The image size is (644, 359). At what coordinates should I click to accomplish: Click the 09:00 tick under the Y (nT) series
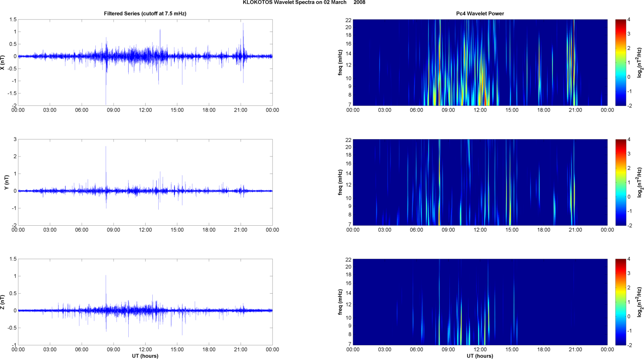(114, 230)
